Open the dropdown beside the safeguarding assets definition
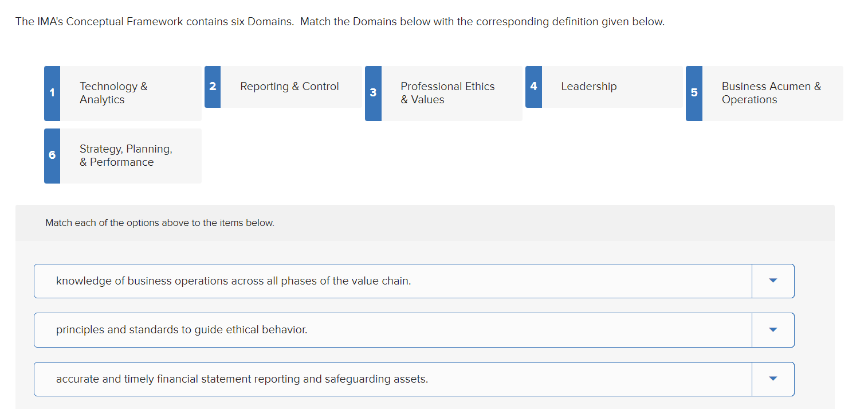 (x=772, y=379)
